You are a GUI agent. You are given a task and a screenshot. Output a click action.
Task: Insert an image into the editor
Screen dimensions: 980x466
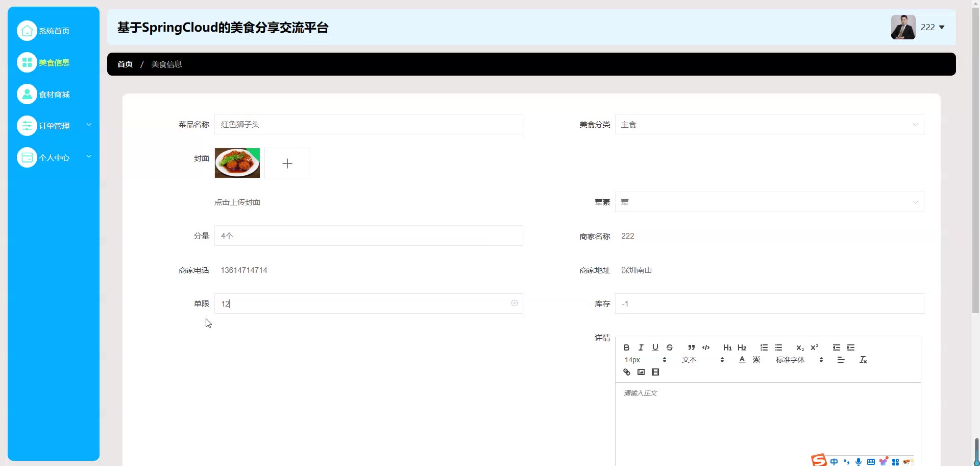pos(641,372)
